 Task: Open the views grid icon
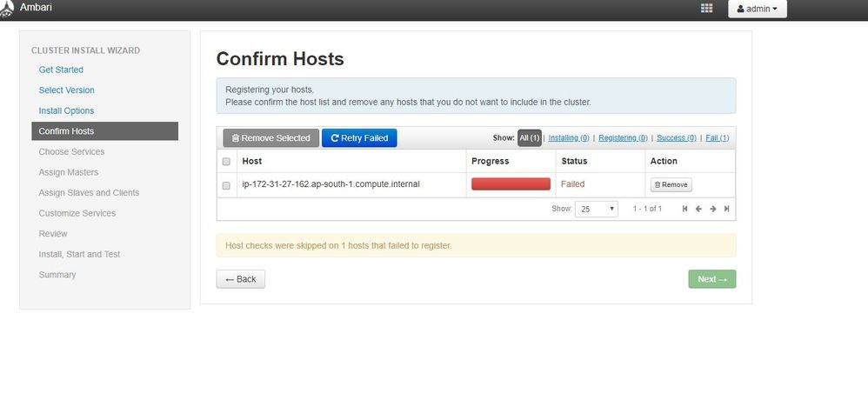[706, 9]
